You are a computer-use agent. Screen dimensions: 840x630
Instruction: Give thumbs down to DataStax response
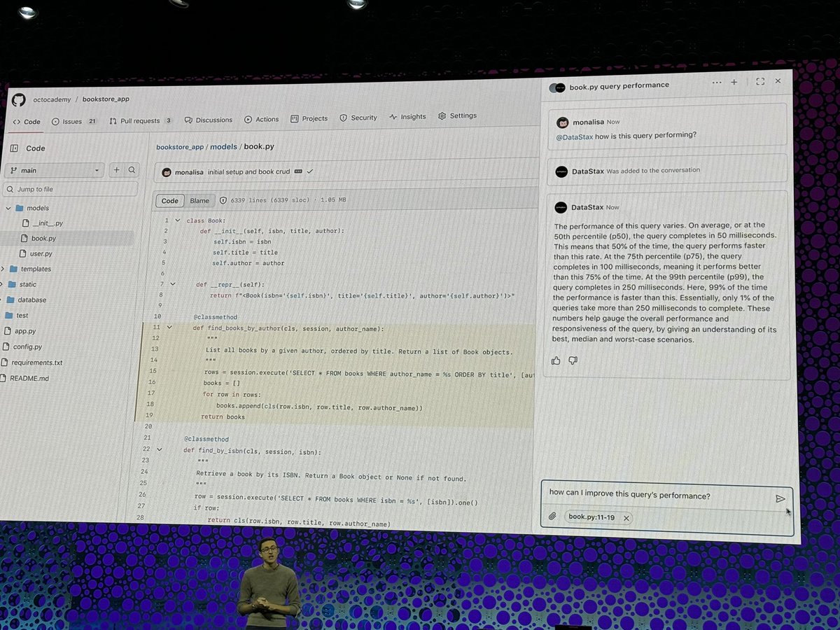(573, 360)
